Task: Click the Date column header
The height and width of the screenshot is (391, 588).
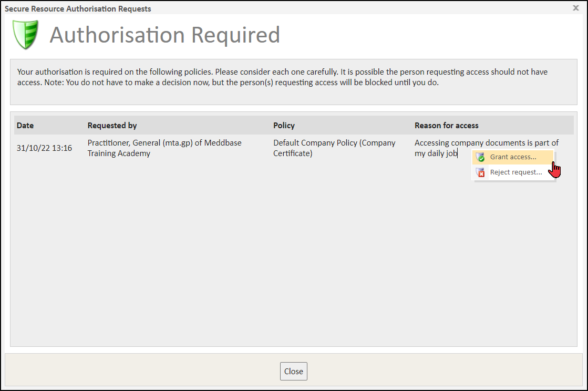Action: click(x=25, y=126)
